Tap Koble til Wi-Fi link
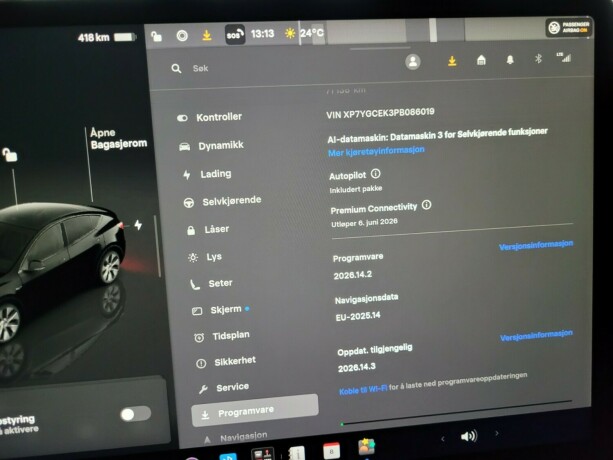Screen dimensions: 613x460 click(363, 389)
